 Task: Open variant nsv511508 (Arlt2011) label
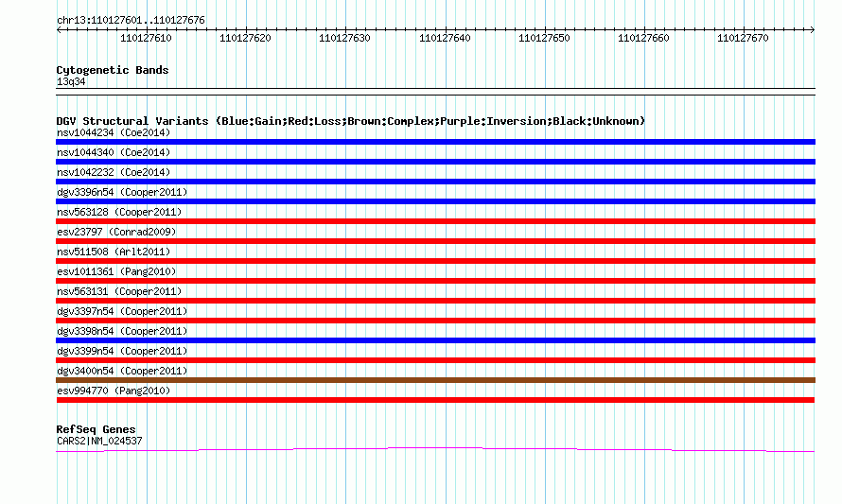pos(114,252)
